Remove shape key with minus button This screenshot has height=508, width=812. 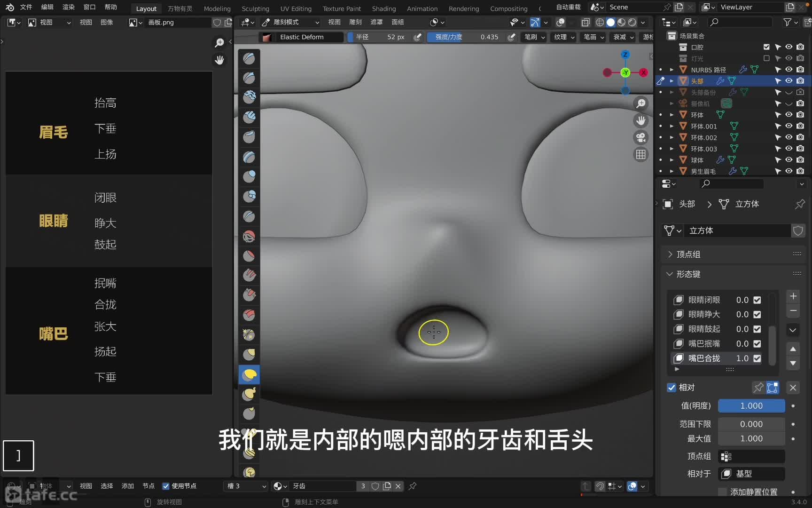pyautogui.click(x=793, y=311)
